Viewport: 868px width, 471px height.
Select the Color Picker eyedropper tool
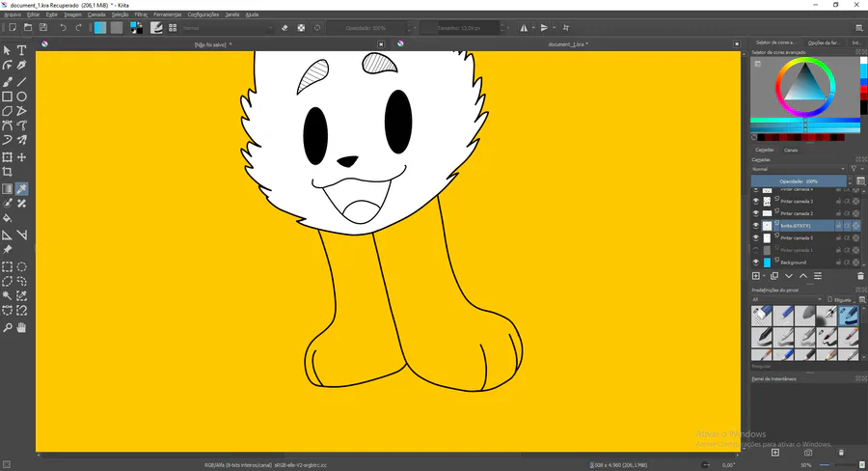tap(21, 189)
